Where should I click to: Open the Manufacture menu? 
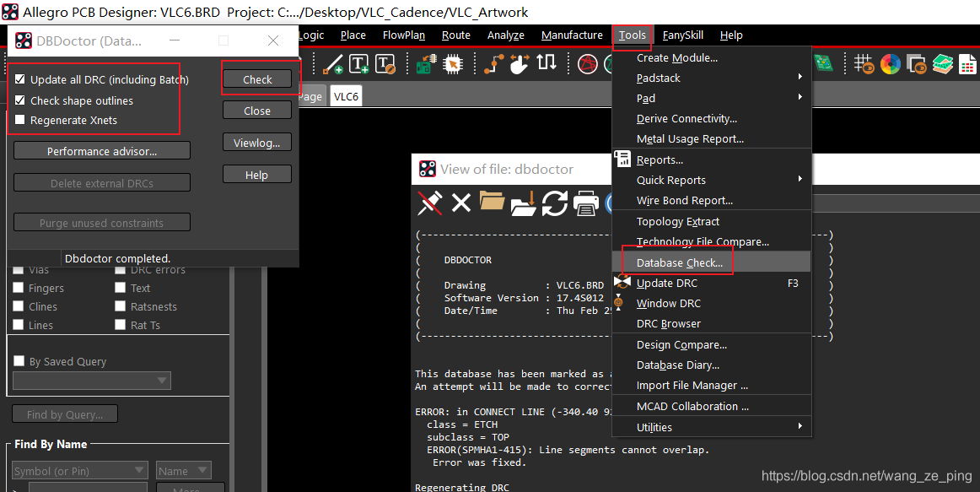click(x=572, y=35)
